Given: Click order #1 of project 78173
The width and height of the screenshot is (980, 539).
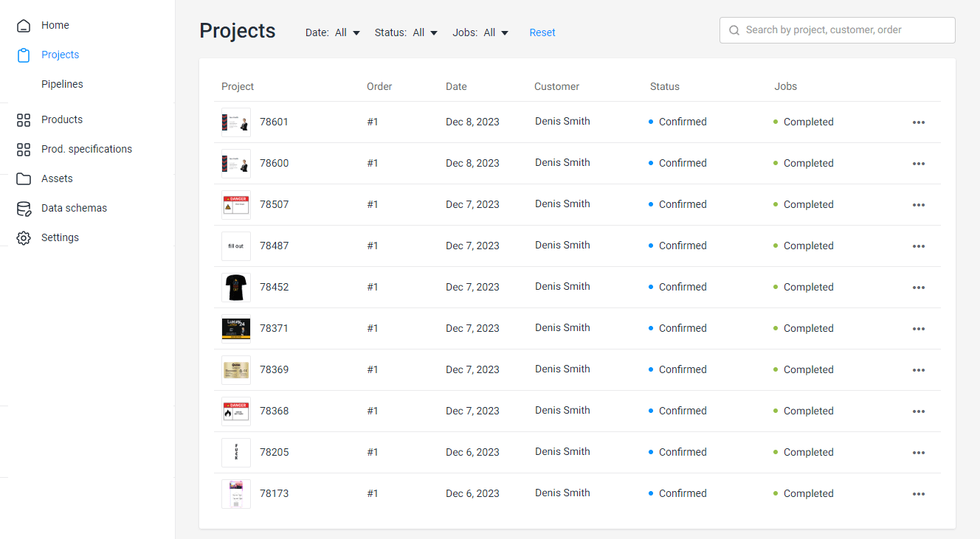Looking at the screenshot, I should tap(373, 493).
